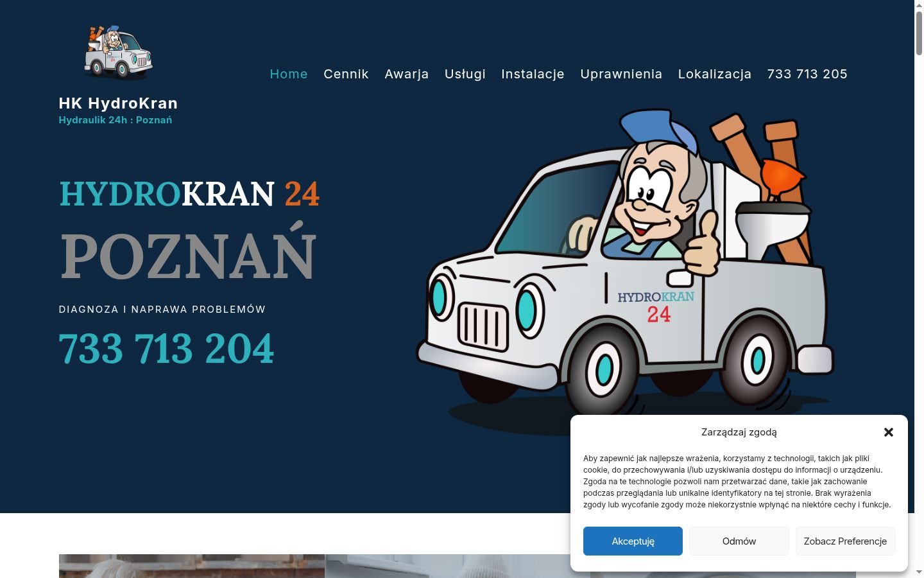
Task: Click the HYDROKRAN 24 heading text
Action: (189, 194)
